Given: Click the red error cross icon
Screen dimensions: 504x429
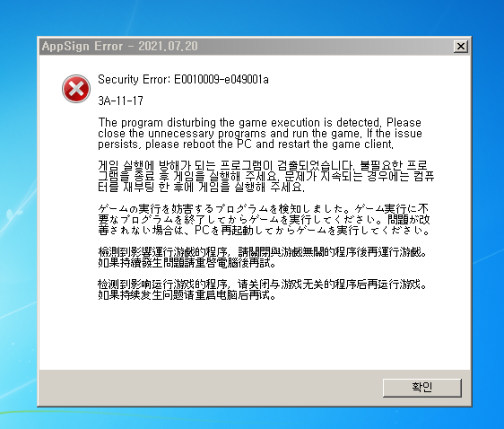Looking at the screenshot, I should click(x=76, y=89).
